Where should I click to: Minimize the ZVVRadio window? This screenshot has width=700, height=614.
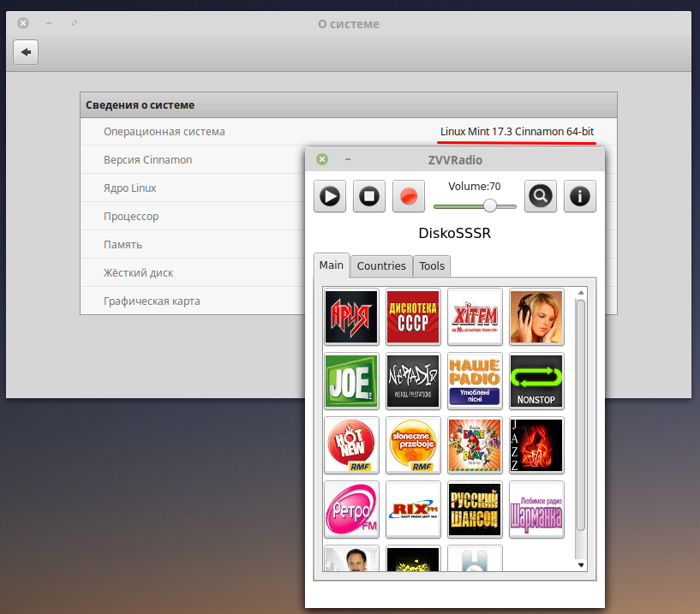pyautogui.click(x=348, y=159)
